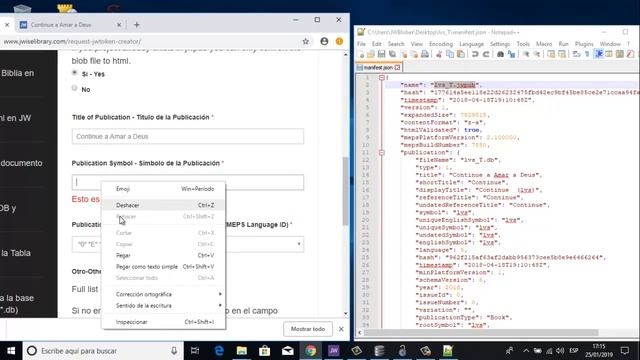Close the manifest.json tab
This screenshot has height=360, width=640.
click(397, 67)
